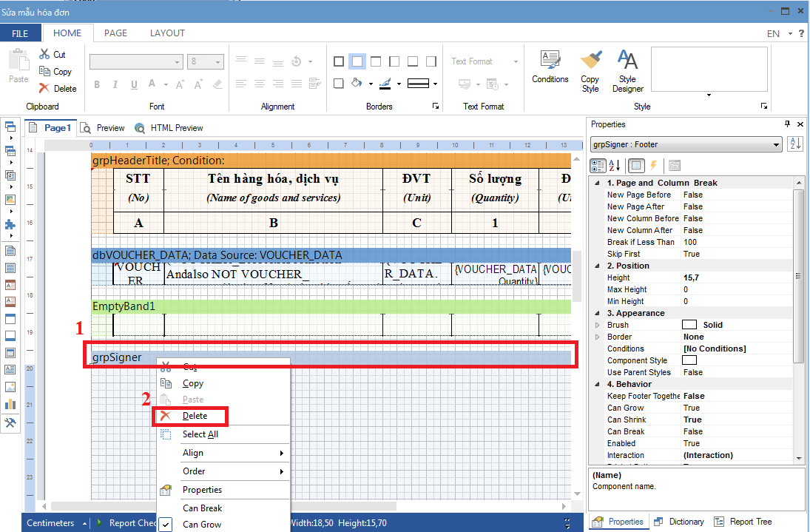This screenshot has height=532, width=810.
Task: Click the Copy Style brush icon
Action: [x=590, y=60]
